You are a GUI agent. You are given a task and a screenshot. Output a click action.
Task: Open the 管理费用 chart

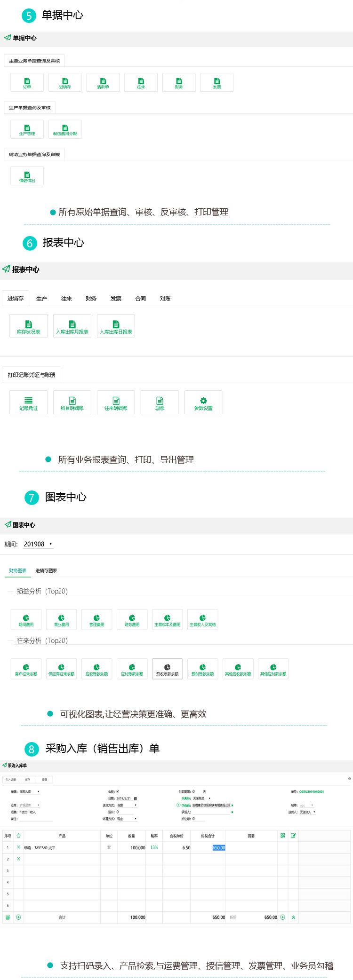(96, 619)
